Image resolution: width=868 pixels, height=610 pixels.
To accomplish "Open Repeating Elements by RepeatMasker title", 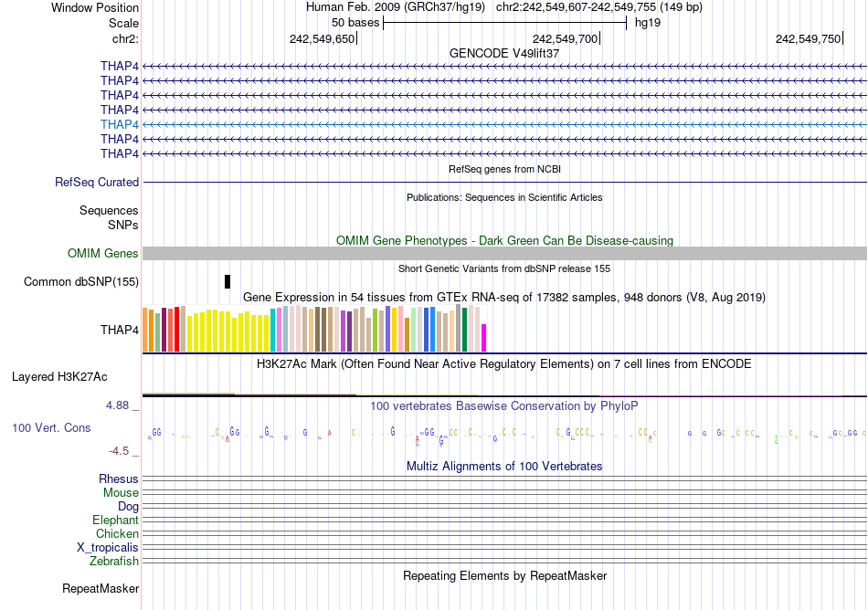I will click(x=505, y=575).
